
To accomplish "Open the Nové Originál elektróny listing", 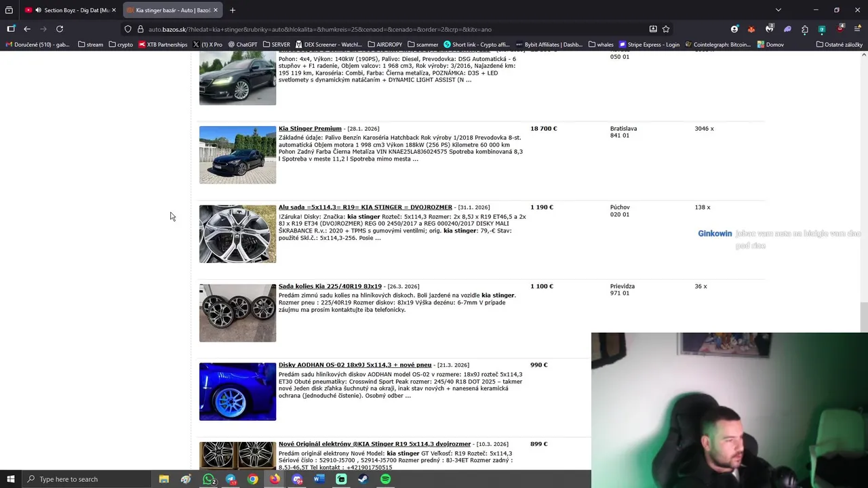I will pyautogui.click(x=374, y=444).
